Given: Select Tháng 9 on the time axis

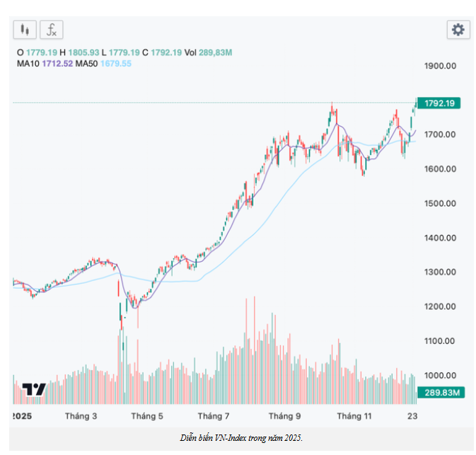Looking at the screenshot, I should click(284, 416).
